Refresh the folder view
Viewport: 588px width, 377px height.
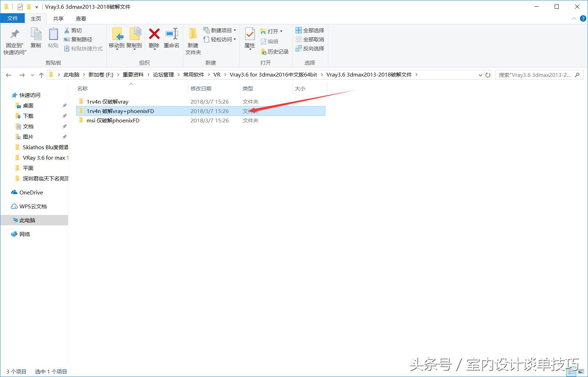pos(488,74)
